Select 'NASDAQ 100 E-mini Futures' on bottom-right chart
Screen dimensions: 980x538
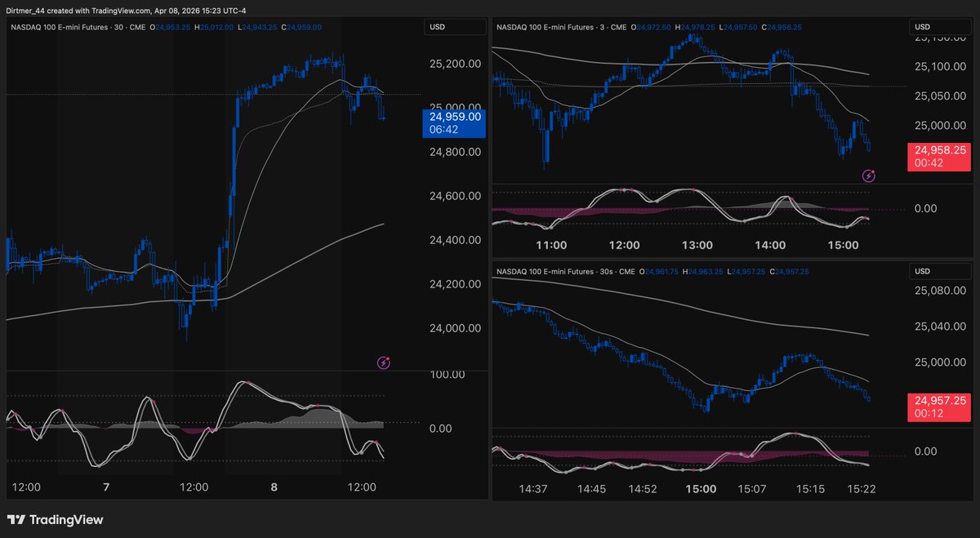pyautogui.click(x=546, y=270)
